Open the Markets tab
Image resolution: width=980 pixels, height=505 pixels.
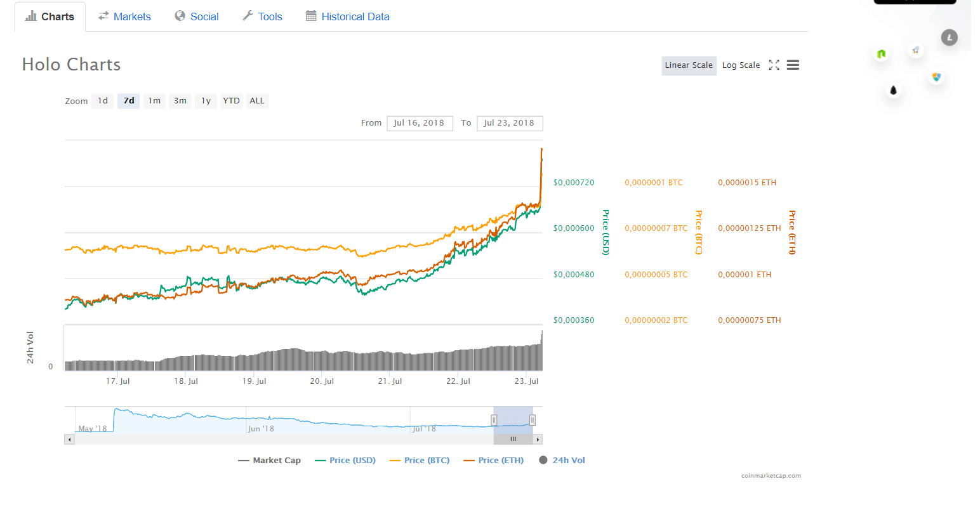(x=124, y=16)
